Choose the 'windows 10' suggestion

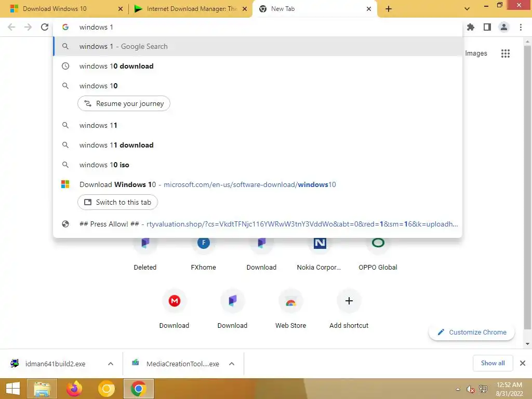(x=258, y=86)
